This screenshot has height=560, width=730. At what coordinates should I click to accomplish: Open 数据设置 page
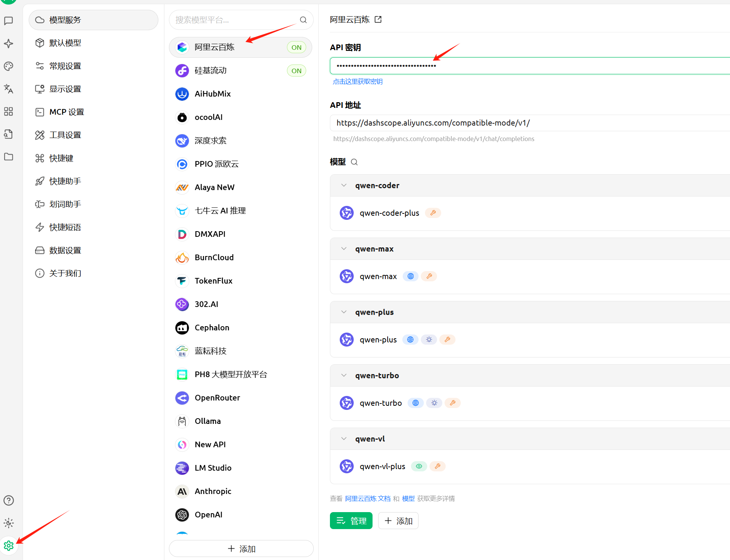click(x=94, y=250)
